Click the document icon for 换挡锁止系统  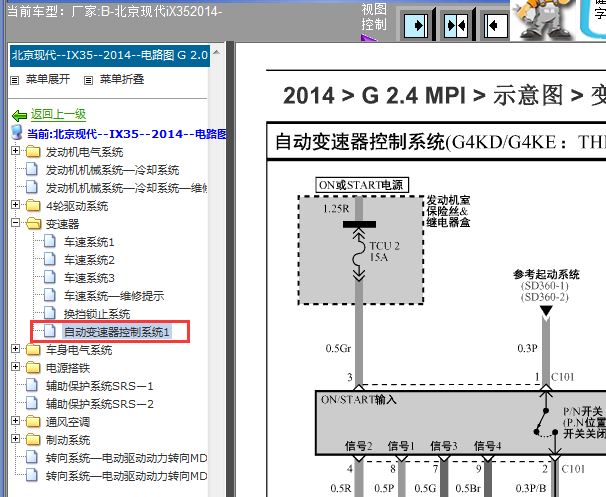49,312
